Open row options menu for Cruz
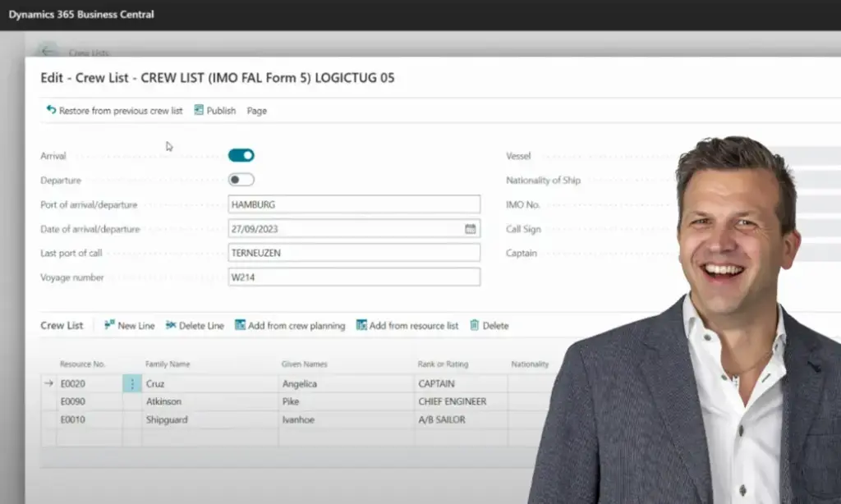 click(x=132, y=383)
